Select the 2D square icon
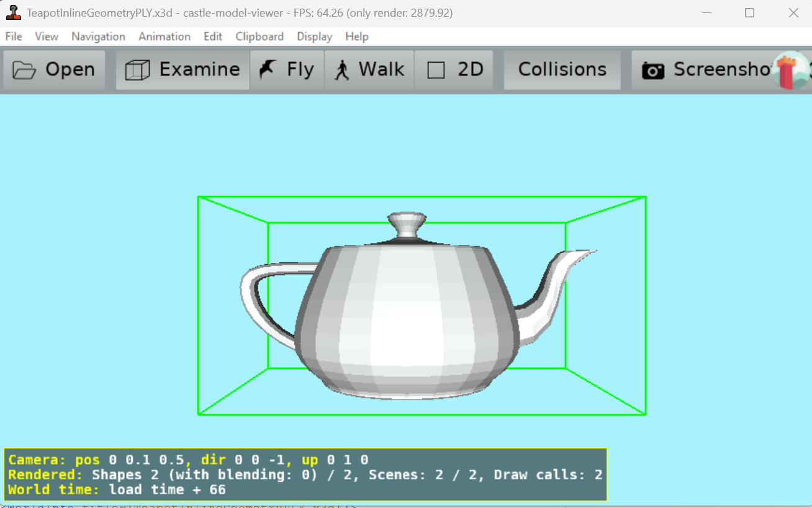 tap(436, 70)
